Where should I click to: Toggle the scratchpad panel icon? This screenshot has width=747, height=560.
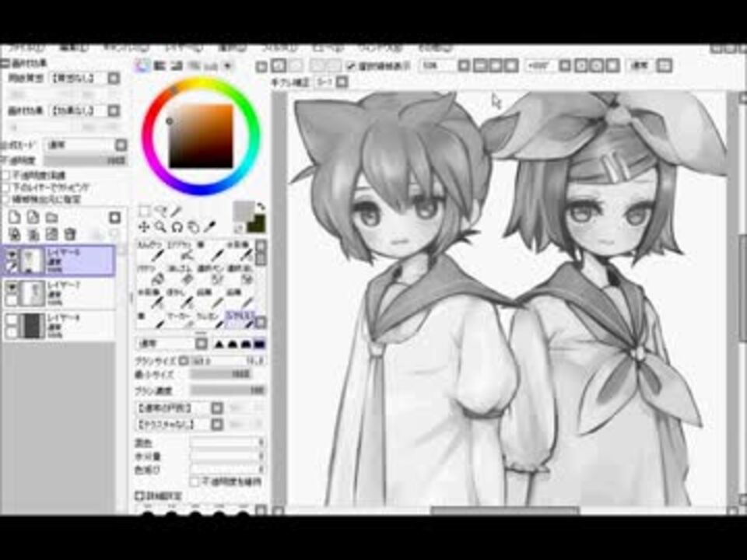(x=228, y=65)
